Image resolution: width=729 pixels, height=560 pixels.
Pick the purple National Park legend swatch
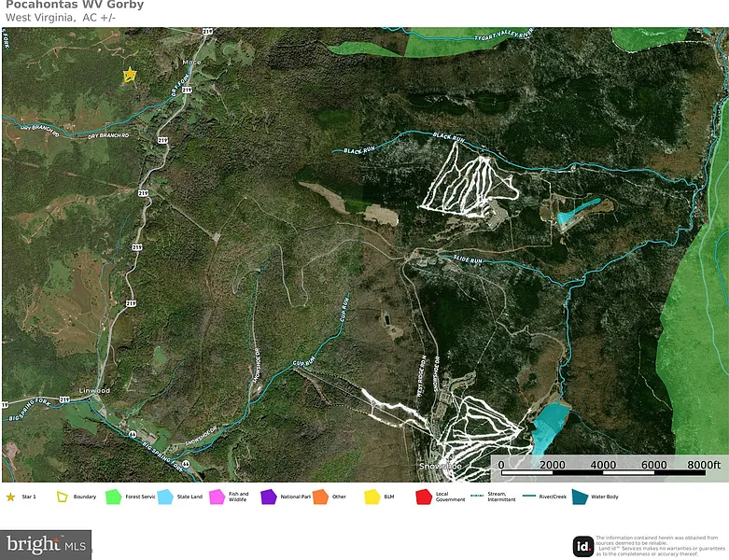pyautogui.click(x=269, y=497)
